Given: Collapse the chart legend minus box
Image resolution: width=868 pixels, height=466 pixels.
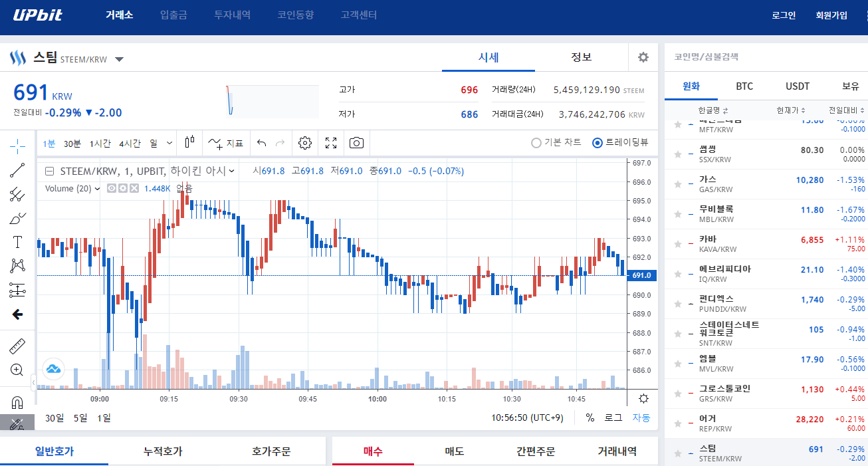Looking at the screenshot, I should [x=49, y=171].
